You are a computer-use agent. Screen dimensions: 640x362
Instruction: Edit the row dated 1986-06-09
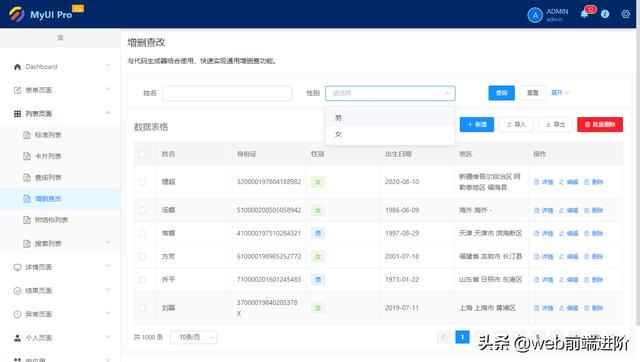point(568,210)
